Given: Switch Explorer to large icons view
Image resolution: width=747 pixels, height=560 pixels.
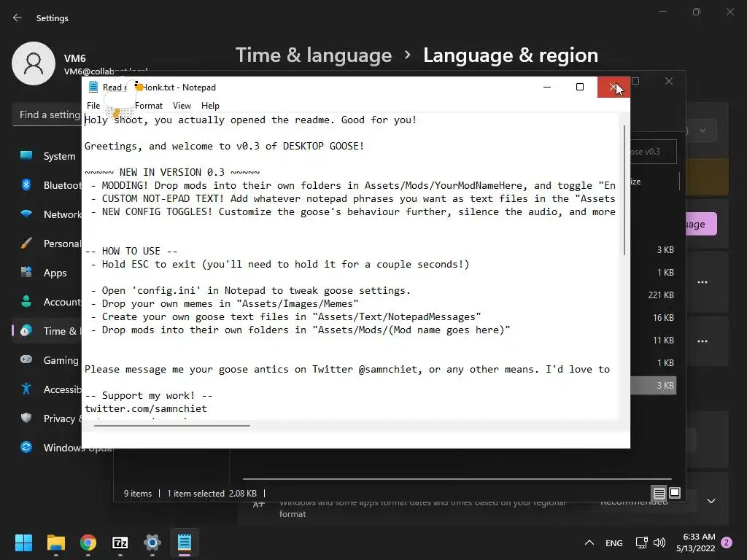Looking at the screenshot, I should click(675, 493).
